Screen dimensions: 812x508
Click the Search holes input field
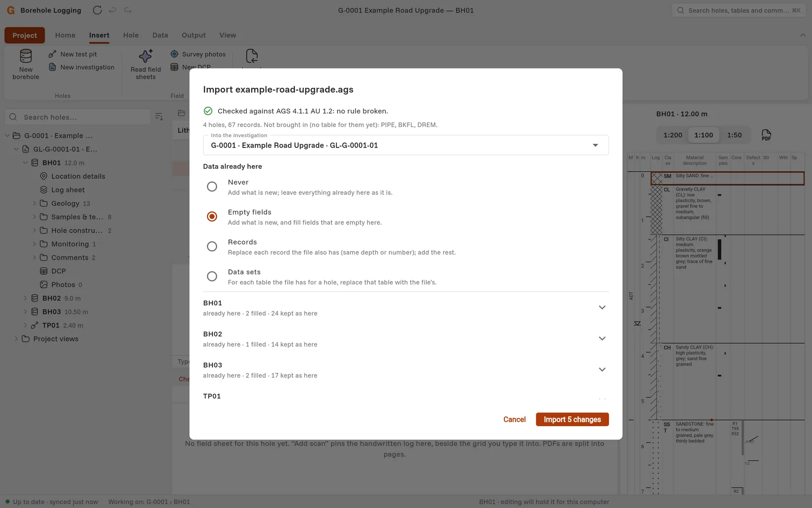(78, 117)
